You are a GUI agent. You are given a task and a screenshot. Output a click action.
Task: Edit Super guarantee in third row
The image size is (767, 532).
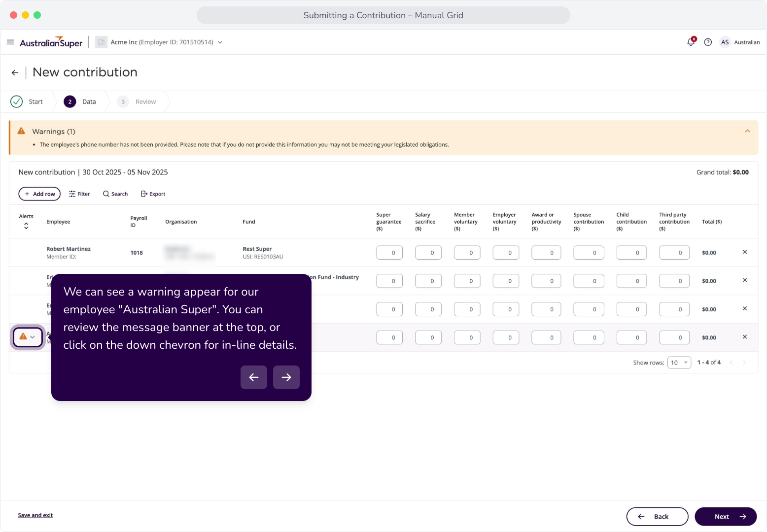pyautogui.click(x=389, y=309)
